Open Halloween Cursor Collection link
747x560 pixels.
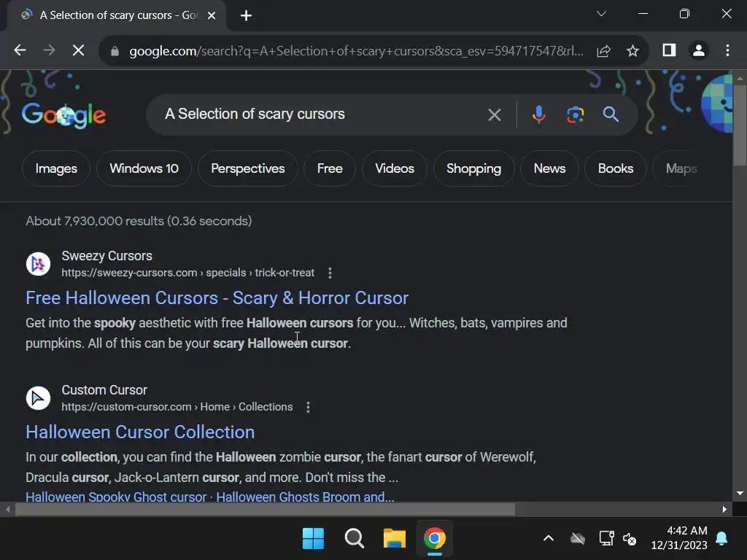point(140,432)
